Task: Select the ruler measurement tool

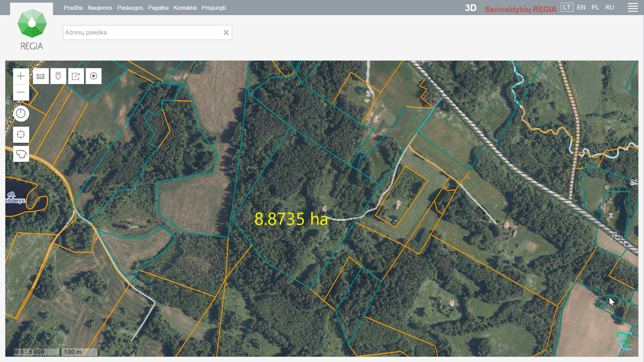Action: 41,76
